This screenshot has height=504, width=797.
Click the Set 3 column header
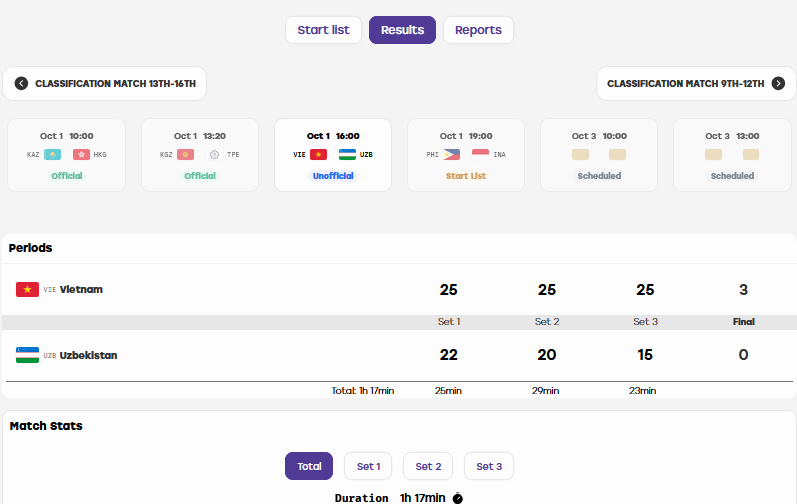(x=646, y=322)
